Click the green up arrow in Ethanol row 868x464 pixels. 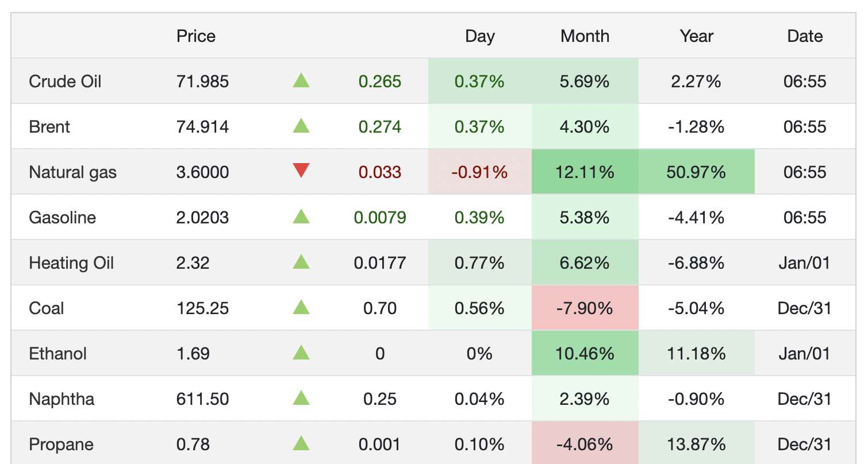tap(301, 352)
